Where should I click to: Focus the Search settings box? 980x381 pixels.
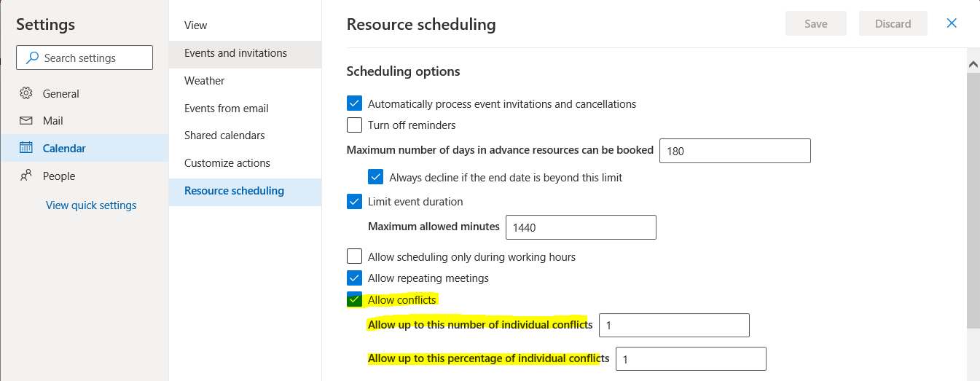point(91,58)
